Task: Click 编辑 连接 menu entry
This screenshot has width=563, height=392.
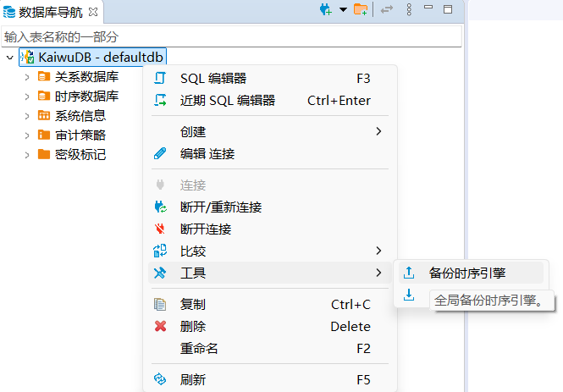Action: point(270,153)
